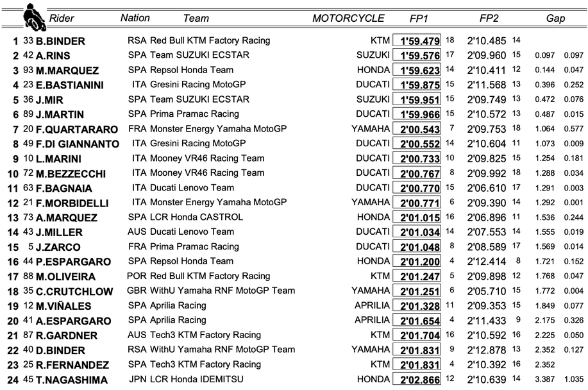The height and width of the screenshot is (390, 588).
Task: Select Aprilia Racing team in M.VIÑALES row
Action: [x=178, y=306]
